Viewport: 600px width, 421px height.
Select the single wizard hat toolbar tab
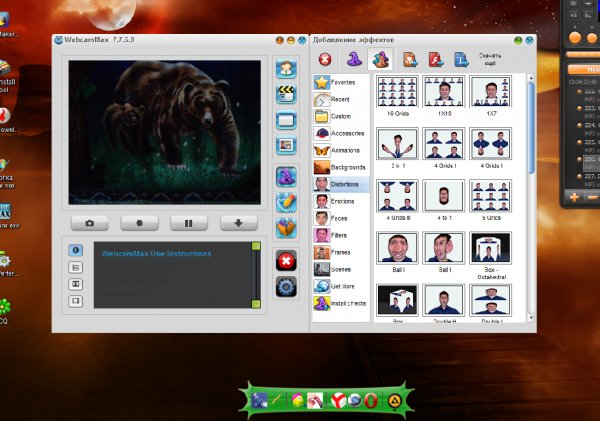[x=354, y=59]
